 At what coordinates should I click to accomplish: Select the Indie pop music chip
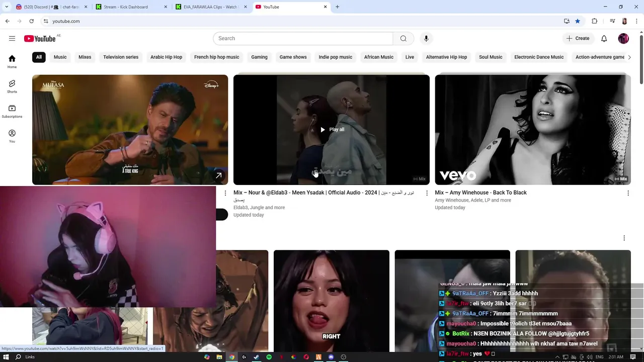point(335,57)
